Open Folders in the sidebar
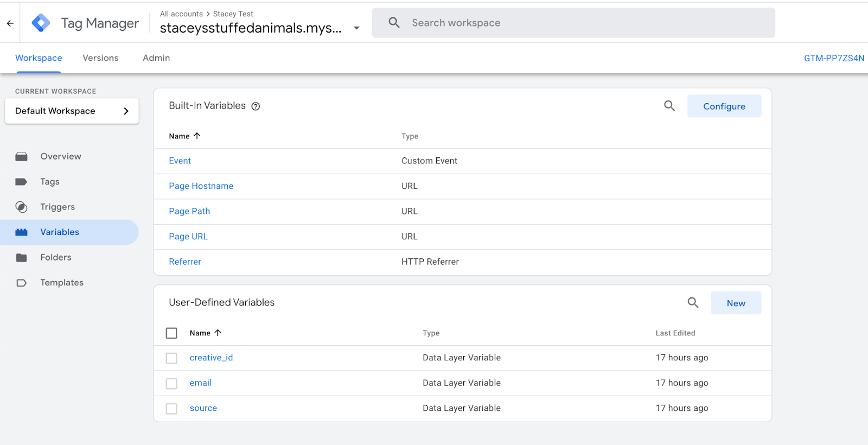Image resolution: width=868 pixels, height=445 pixels. pyautogui.click(x=56, y=257)
